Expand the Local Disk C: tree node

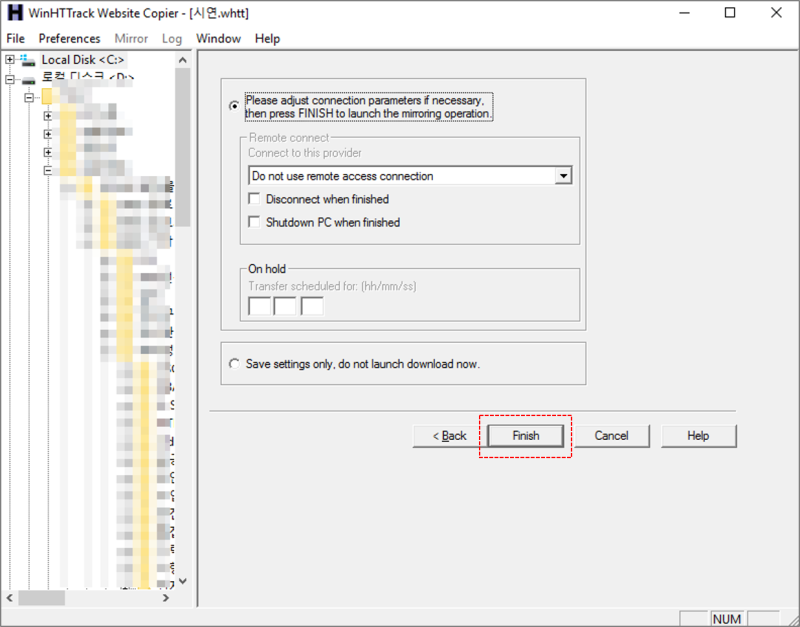click(x=9, y=60)
